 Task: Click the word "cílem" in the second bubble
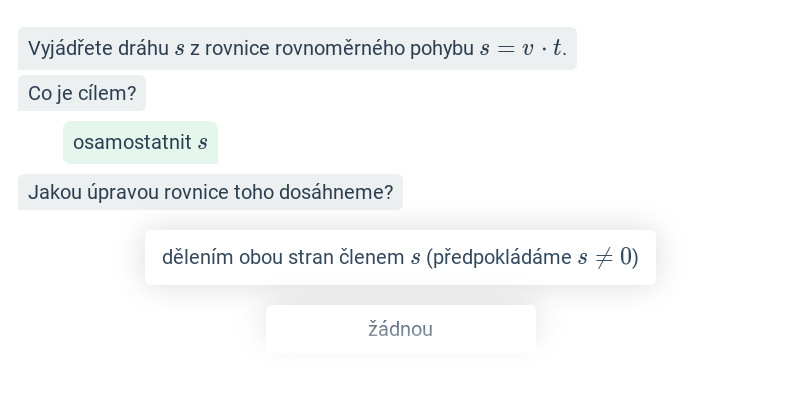(x=112, y=93)
